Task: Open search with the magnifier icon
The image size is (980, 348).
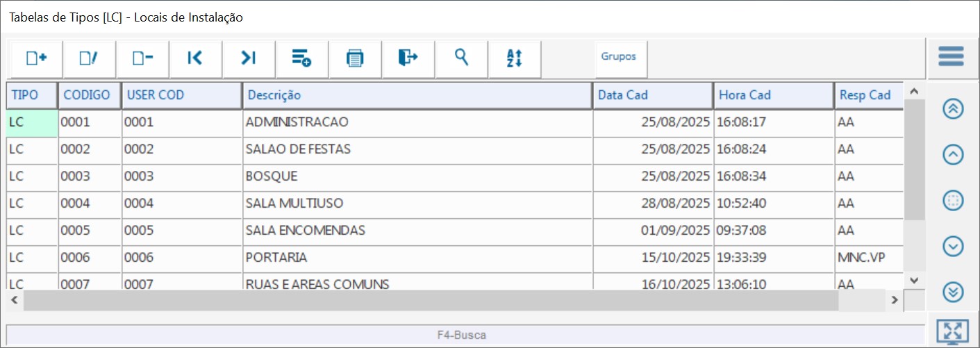Action: tap(461, 58)
